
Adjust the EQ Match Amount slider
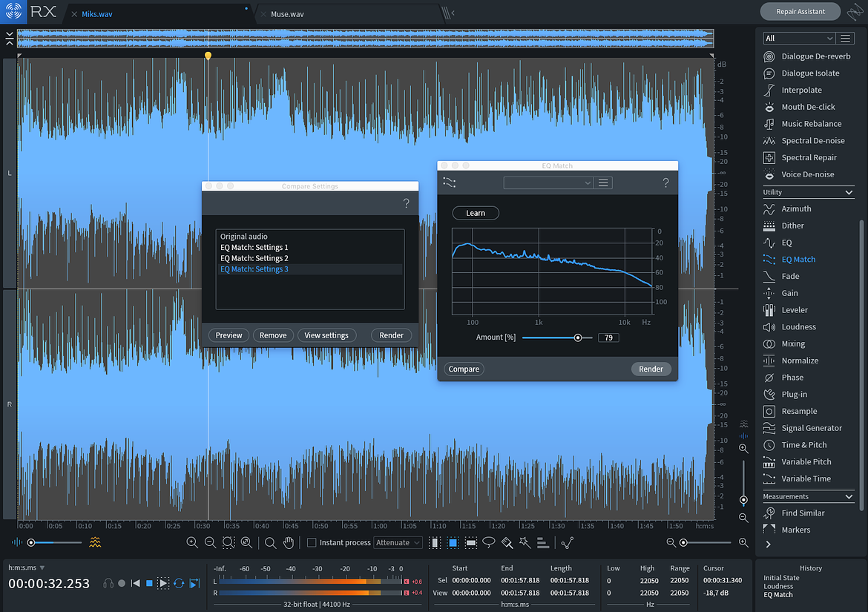tap(577, 338)
